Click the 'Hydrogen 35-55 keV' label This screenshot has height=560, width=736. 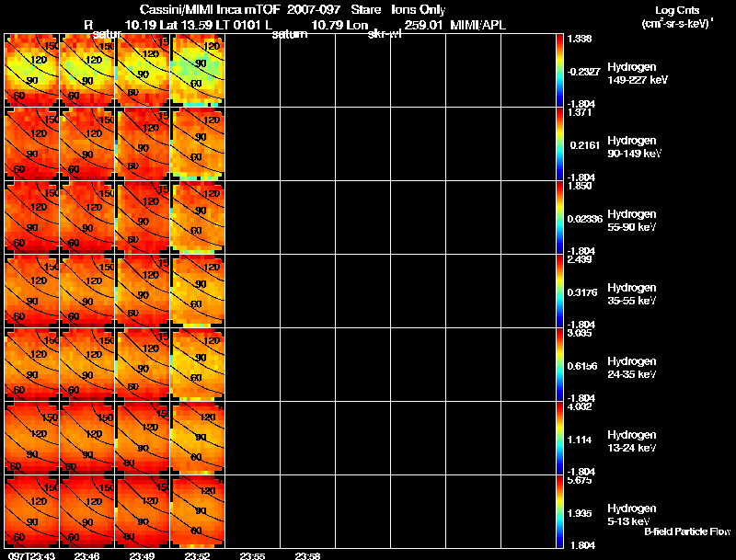click(632, 294)
